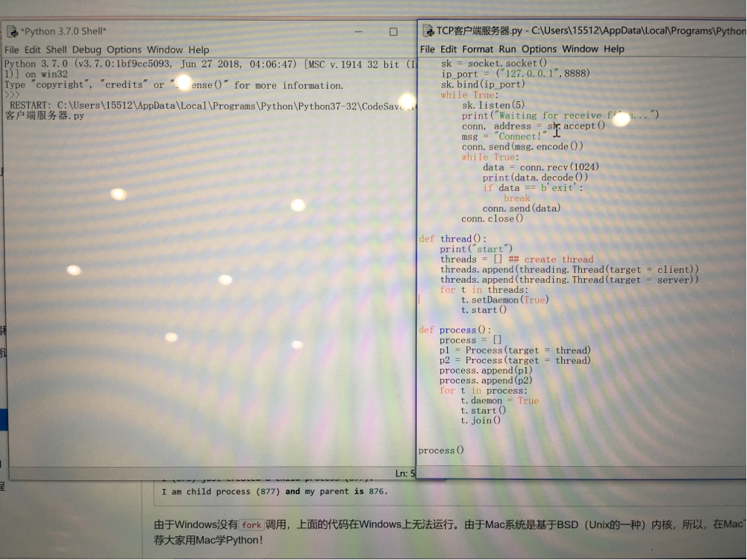The width and height of the screenshot is (747, 560).
Task: Click the Thread(target = client) line
Action: tap(569, 269)
